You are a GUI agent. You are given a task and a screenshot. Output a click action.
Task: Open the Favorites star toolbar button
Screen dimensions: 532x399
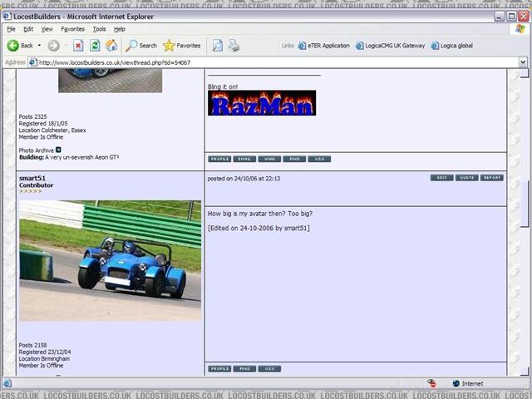point(182,46)
